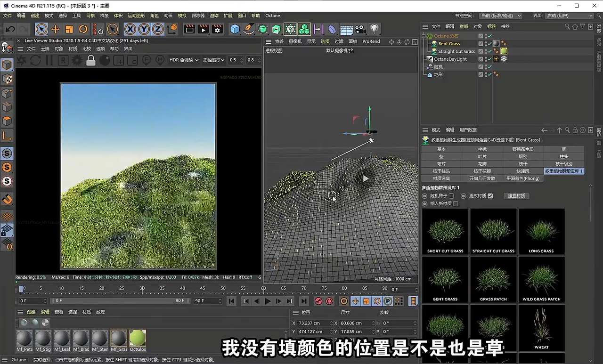This screenshot has width=603, height=364.
Task: Click the 重置材质 reset material button
Action: [516, 195]
